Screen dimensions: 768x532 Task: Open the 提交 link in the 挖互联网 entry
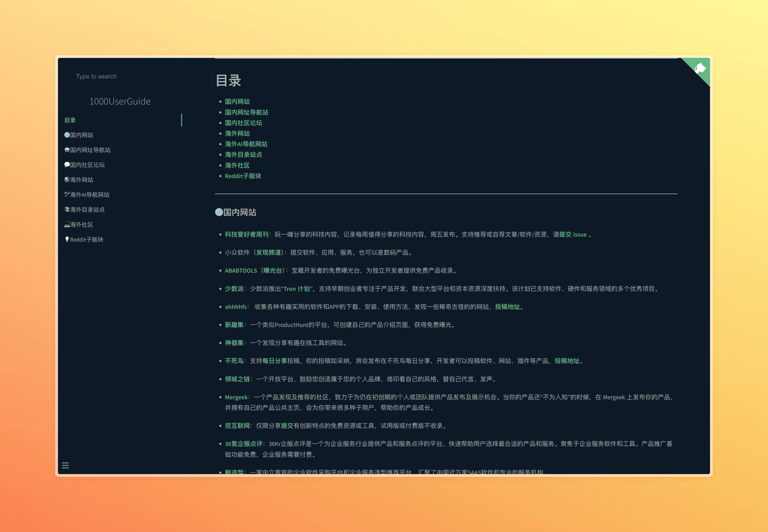point(287,426)
